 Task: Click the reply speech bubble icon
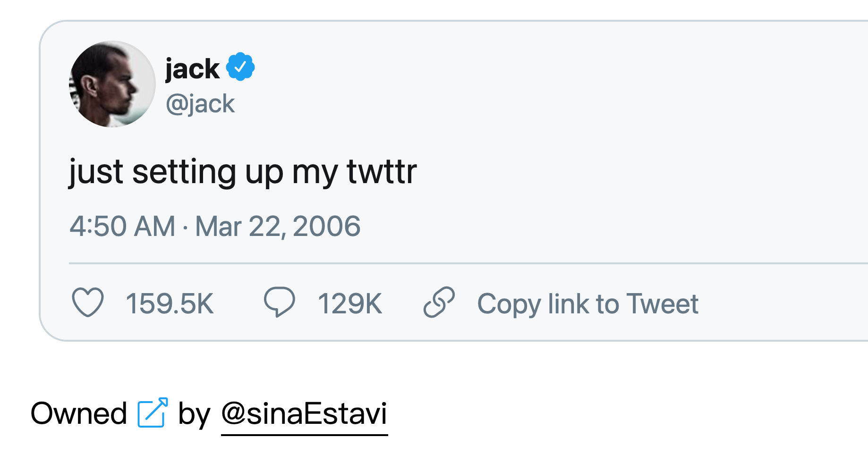point(279,302)
